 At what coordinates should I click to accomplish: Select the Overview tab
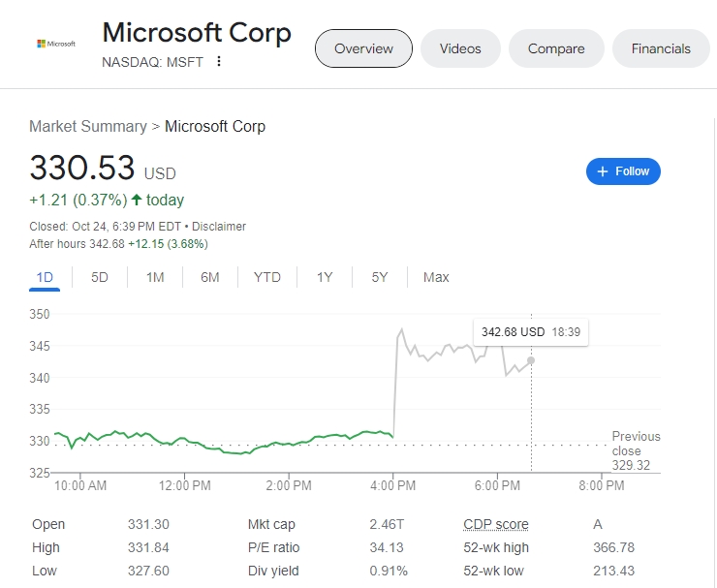click(363, 48)
